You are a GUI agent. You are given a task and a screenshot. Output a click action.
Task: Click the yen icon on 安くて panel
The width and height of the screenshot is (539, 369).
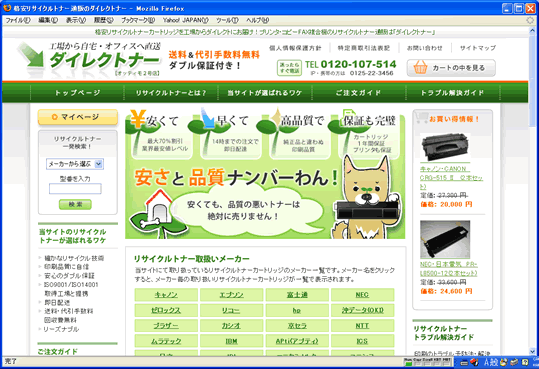[x=138, y=118]
